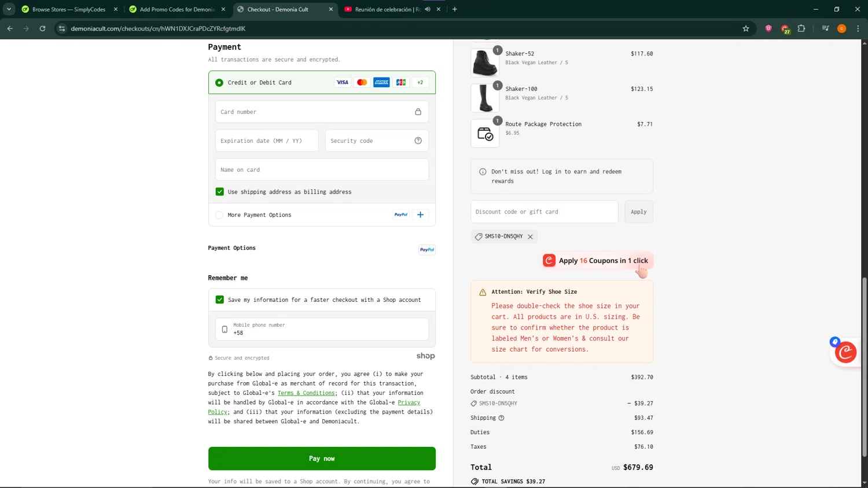Viewport: 868px width, 488px height.
Task: Open the security code help icon
Action: click(x=418, y=141)
